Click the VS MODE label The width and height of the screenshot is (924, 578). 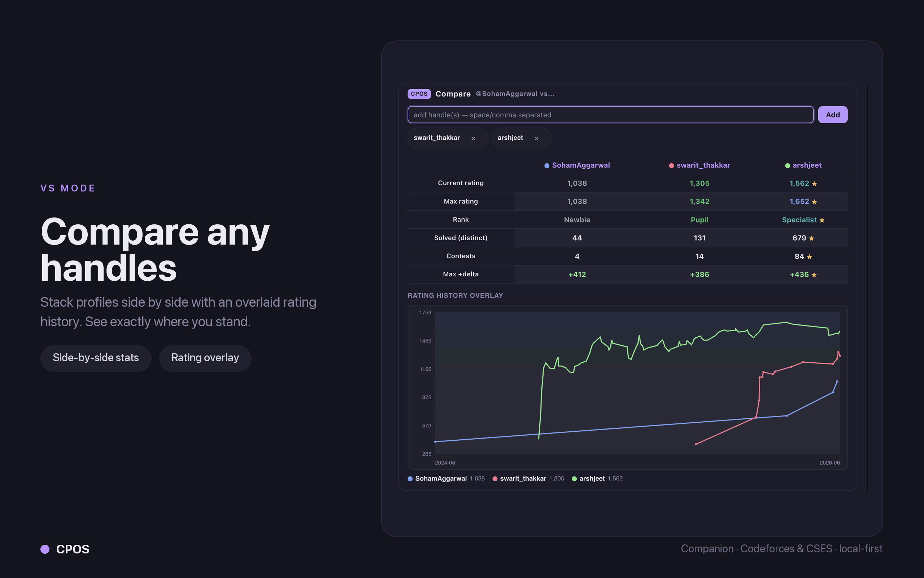tap(68, 188)
